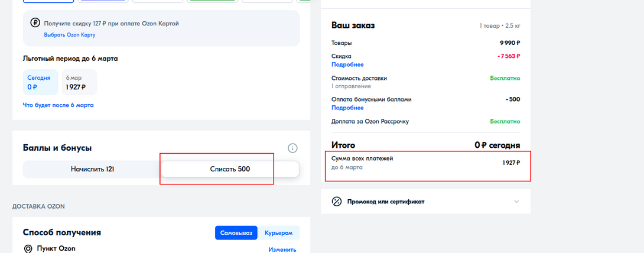Open the 'Выбрать Ozon Карту' link
The height and width of the screenshot is (253, 644).
(69, 35)
